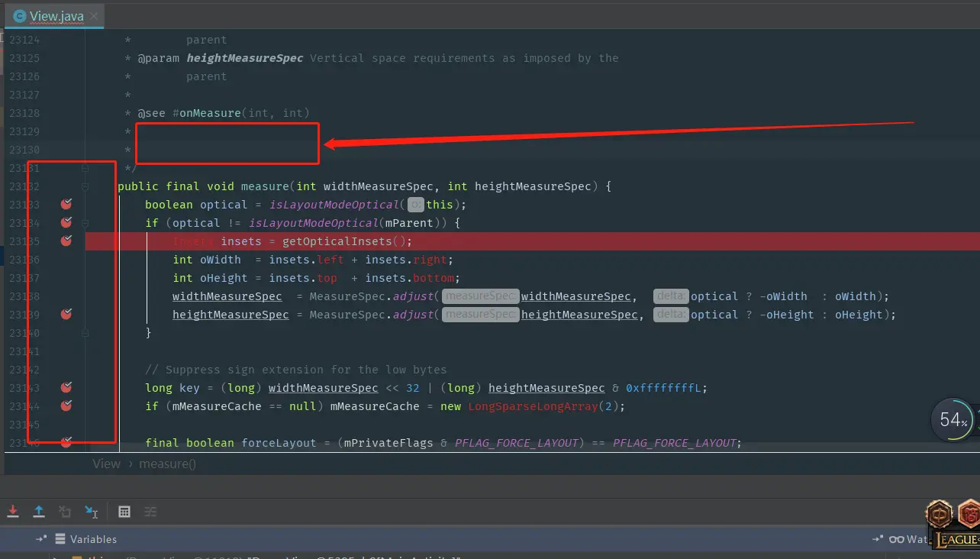The image size is (980, 559).
Task: Click 'Suppress sign extension' comment line
Action: 295,370
